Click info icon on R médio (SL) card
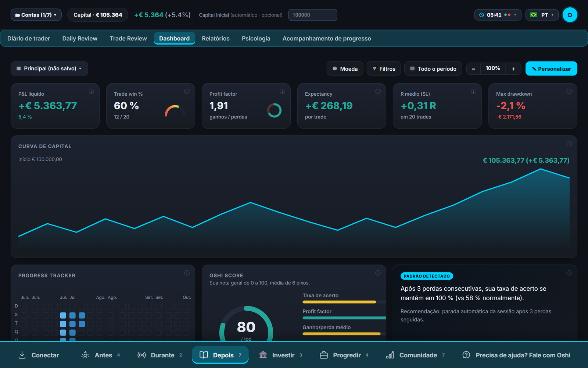Image resolution: width=588 pixels, height=368 pixels. click(x=473, y=91)
